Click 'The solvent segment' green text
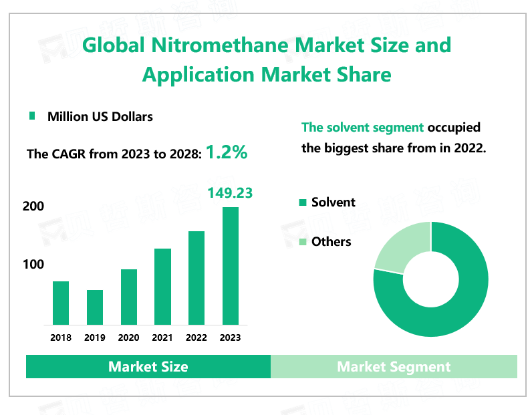Screen dimensions: 532x415 pyautogui.click(x=362, y=127)
